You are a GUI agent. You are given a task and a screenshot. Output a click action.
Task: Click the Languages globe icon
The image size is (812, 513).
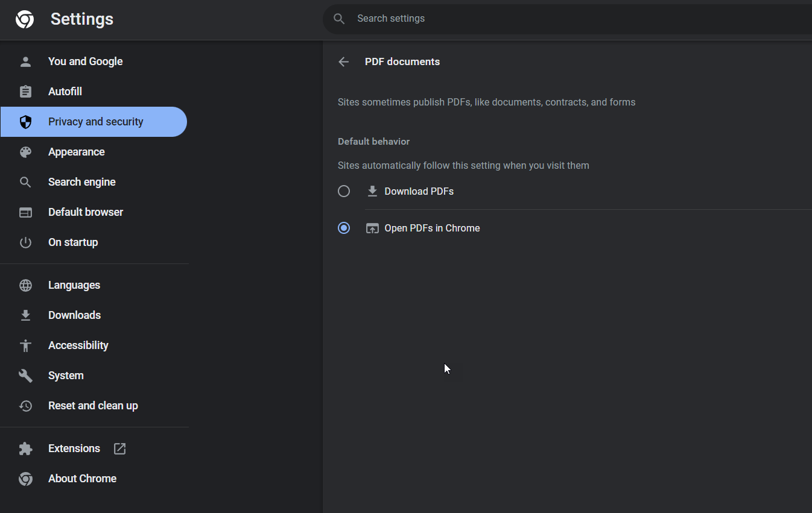tap(25, 285)
